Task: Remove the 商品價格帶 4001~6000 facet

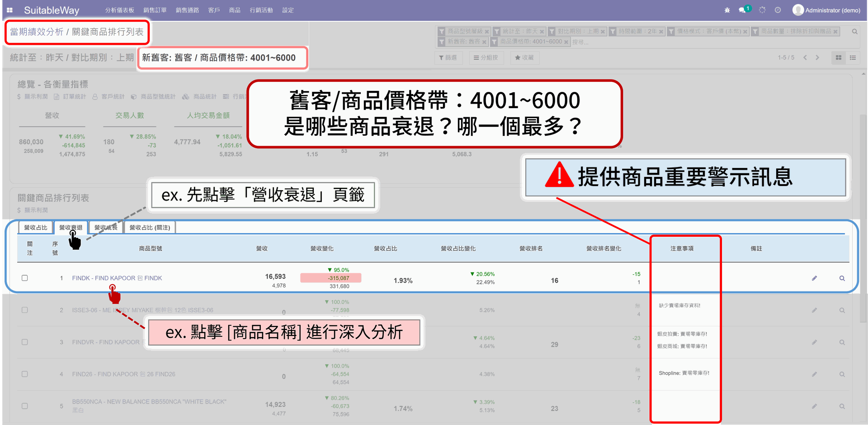Action: click(566, 42)
